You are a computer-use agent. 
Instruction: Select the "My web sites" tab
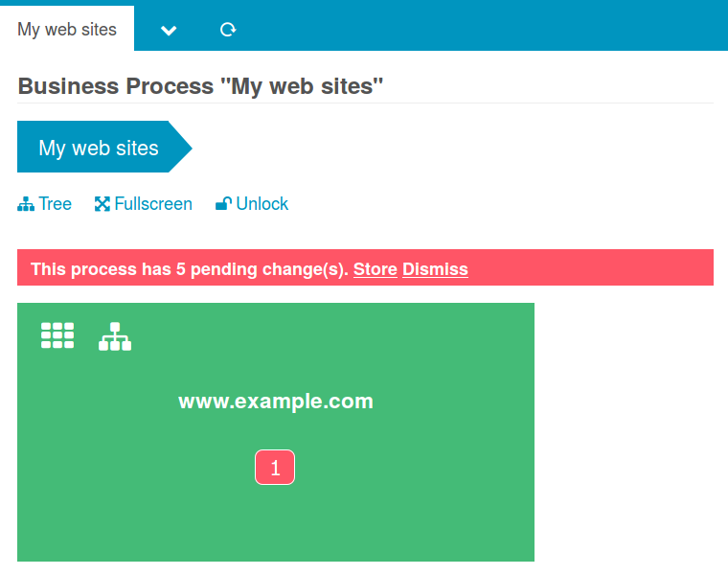67,30
